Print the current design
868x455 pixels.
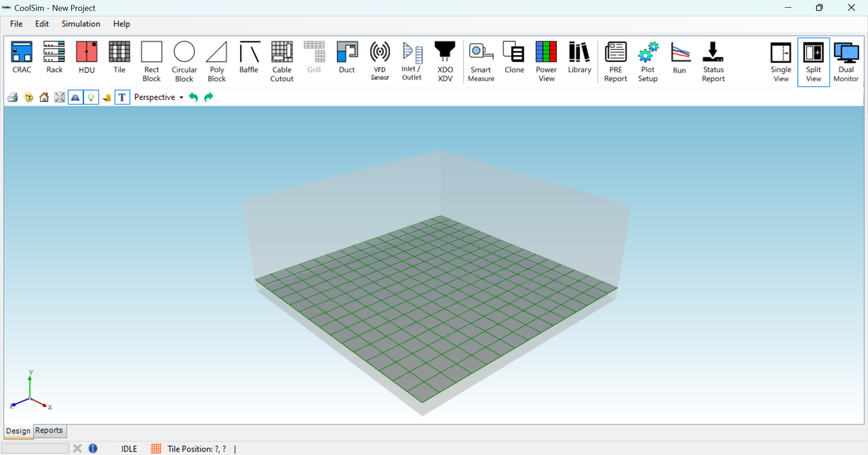pyautogui.click(x=12, y=97)
